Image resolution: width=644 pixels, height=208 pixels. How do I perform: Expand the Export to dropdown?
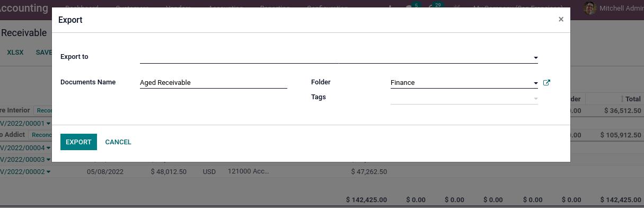pyautogui.click(x=339, y=57)
